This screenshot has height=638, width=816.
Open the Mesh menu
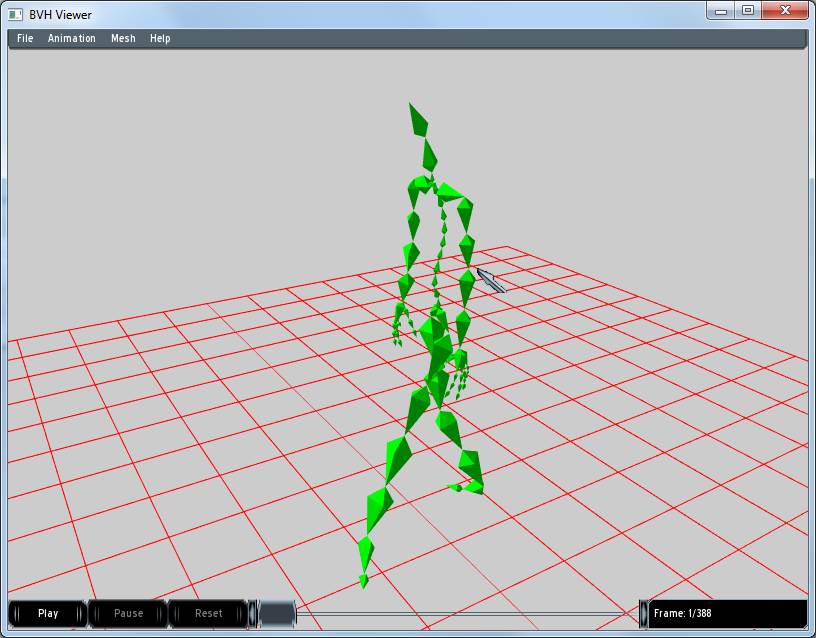(123, 39)
